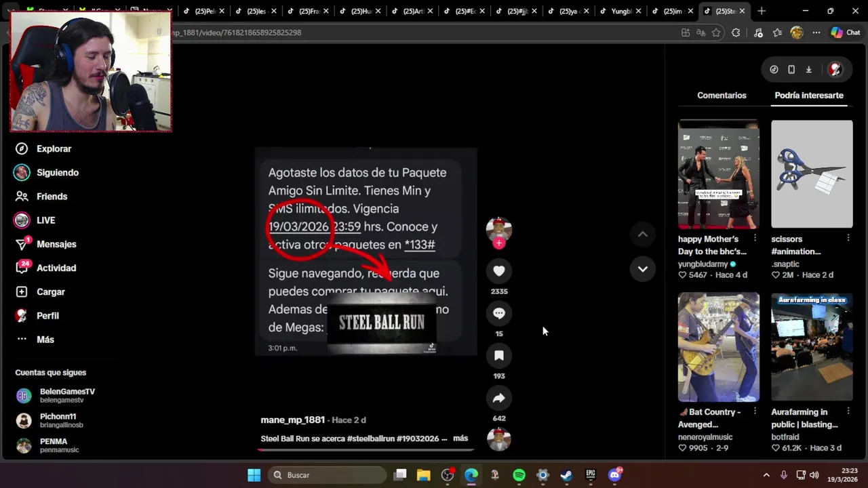
Task: Switch to the Comentarios tab
Action: pyautogui.click(x=722, y=96)
